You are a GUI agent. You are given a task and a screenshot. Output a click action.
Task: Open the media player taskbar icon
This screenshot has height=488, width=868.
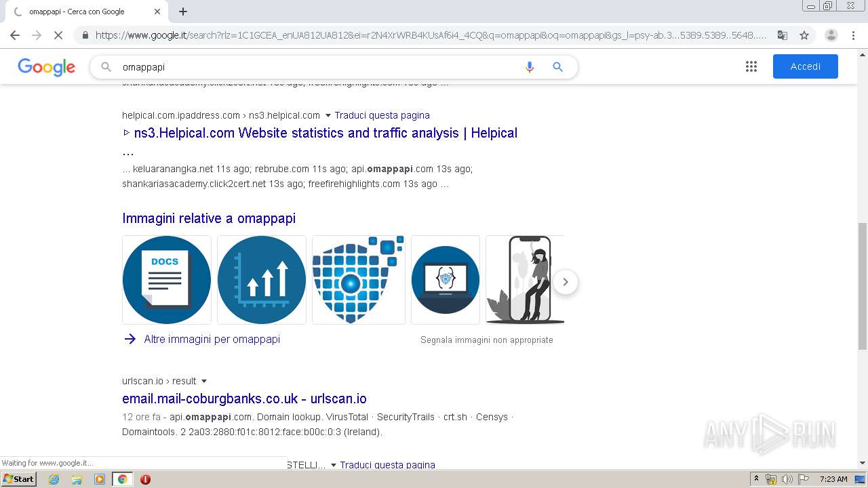coord(100,479)
